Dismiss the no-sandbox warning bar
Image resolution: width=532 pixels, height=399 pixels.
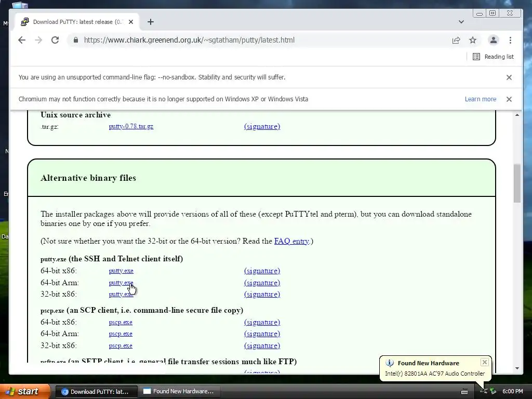click(509, 77)
